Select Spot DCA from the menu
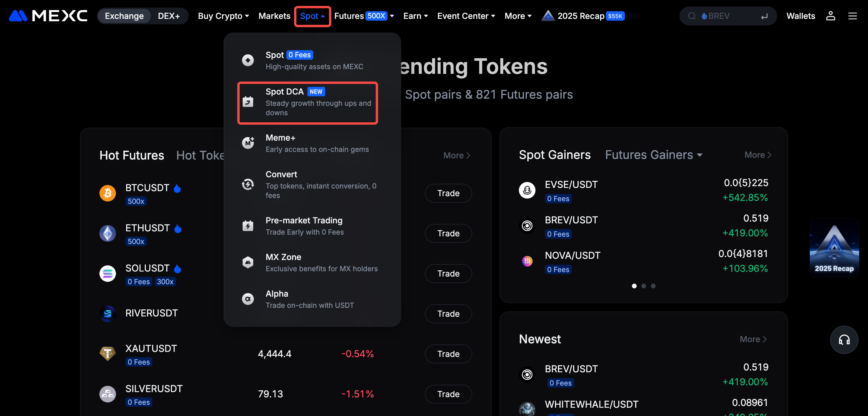The width and height of the screenshot is (868, 416). pos(307,102)
